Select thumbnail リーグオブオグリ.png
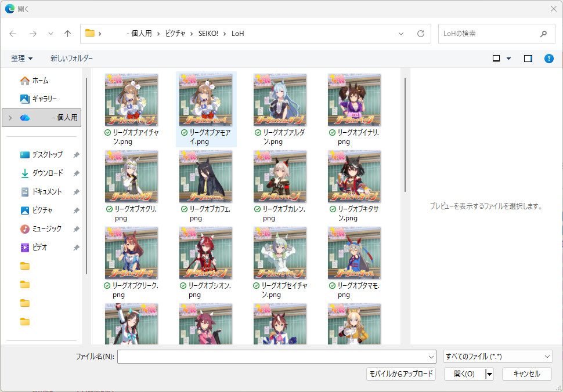This screenshot has height=392, width=563. pos(131,176)
